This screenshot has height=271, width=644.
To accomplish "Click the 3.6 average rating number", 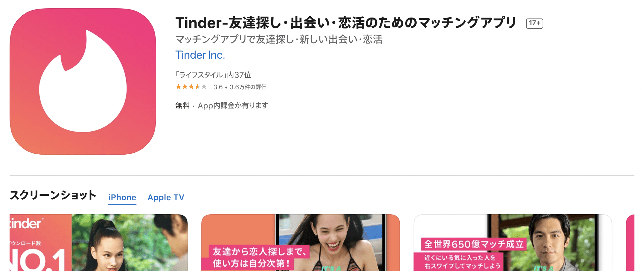I will pos(218,87).
